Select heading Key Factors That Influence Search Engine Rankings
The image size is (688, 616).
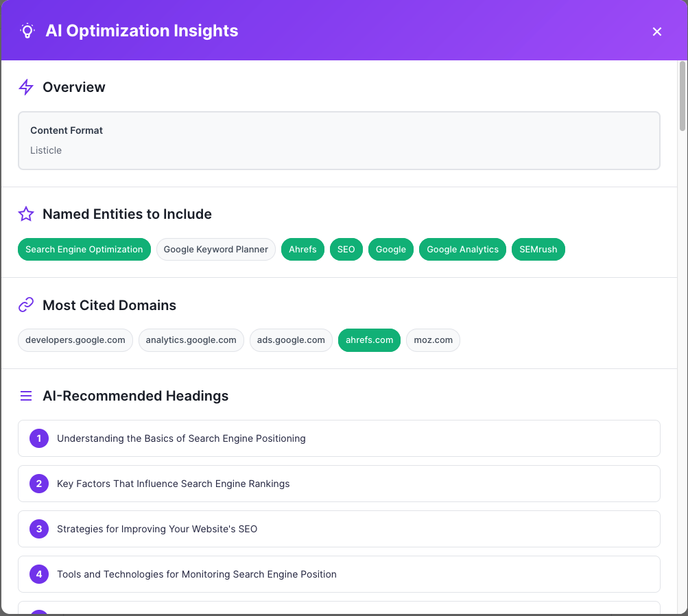tap(339, 484)
